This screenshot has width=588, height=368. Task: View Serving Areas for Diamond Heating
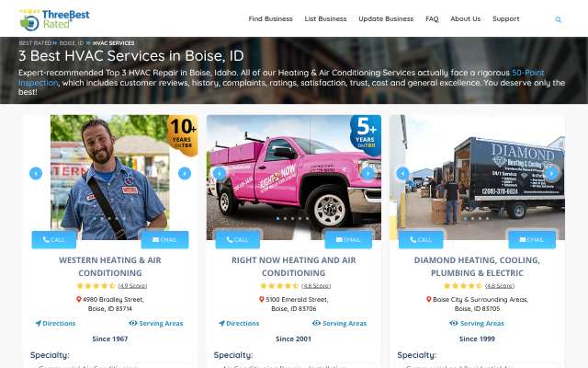coord(477,323)
